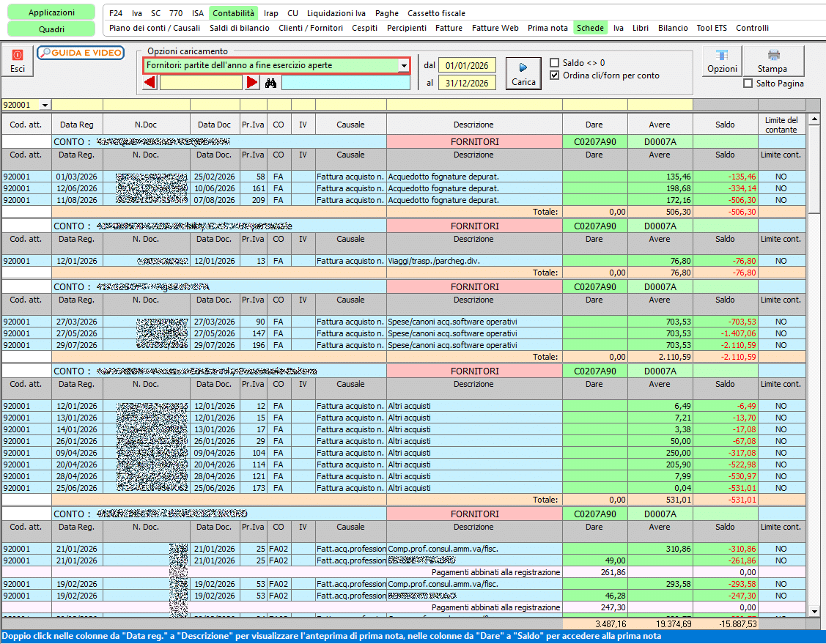Open the Guida e Video help
The width and height of the screenshot is (826, 644).
(81, 53)
